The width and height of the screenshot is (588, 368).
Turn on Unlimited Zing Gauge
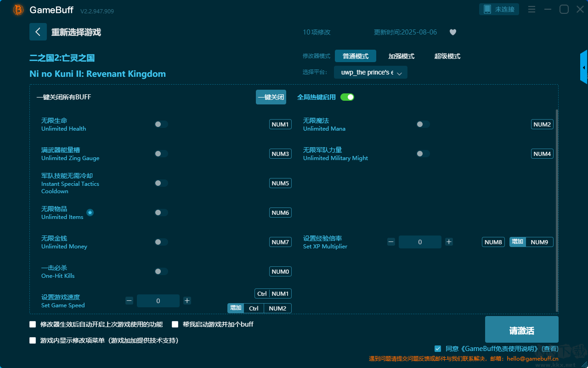pos(161,154)
